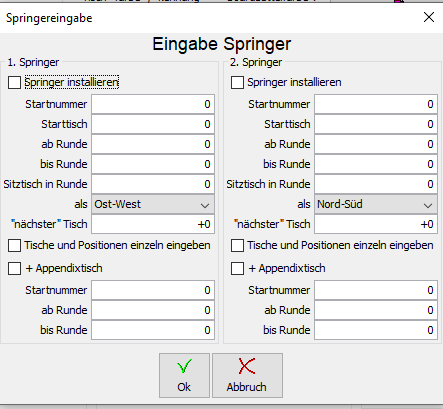Focus 2. Springer Starttisch field

[x=376, y=124]
